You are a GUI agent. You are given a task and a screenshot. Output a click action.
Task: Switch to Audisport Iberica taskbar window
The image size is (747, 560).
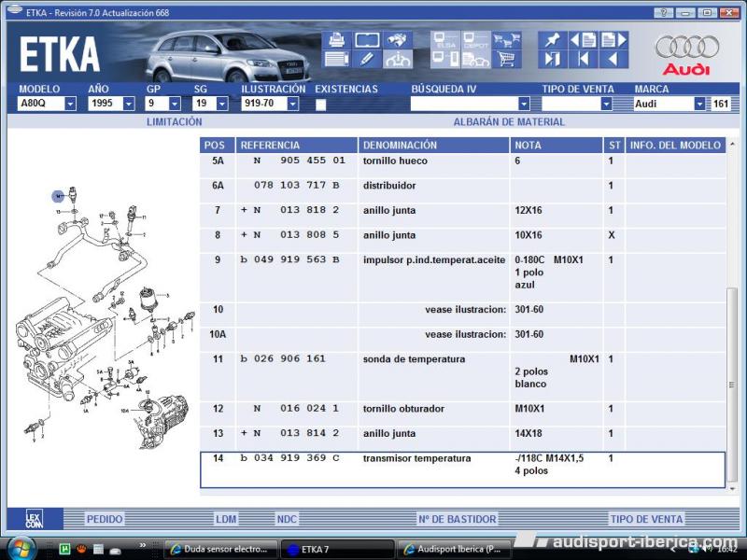[455, 549]
